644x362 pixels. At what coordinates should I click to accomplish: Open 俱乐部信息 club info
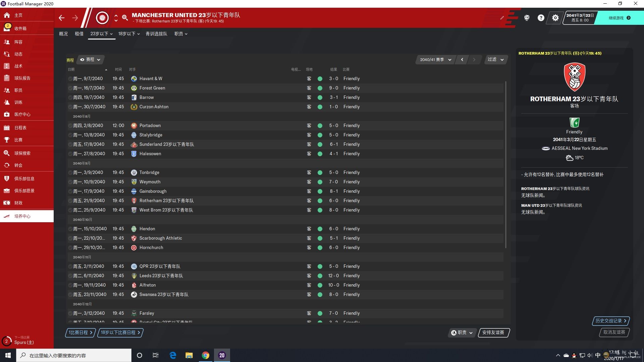point(27,179)
